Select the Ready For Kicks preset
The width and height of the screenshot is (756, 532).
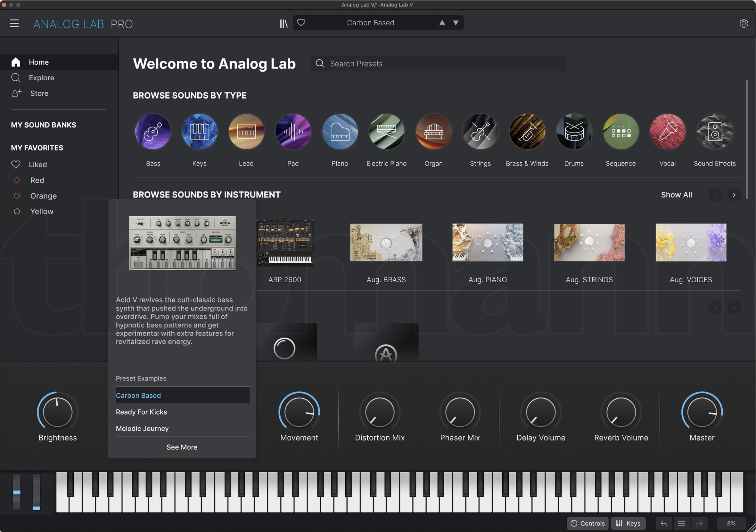(141, 412)
